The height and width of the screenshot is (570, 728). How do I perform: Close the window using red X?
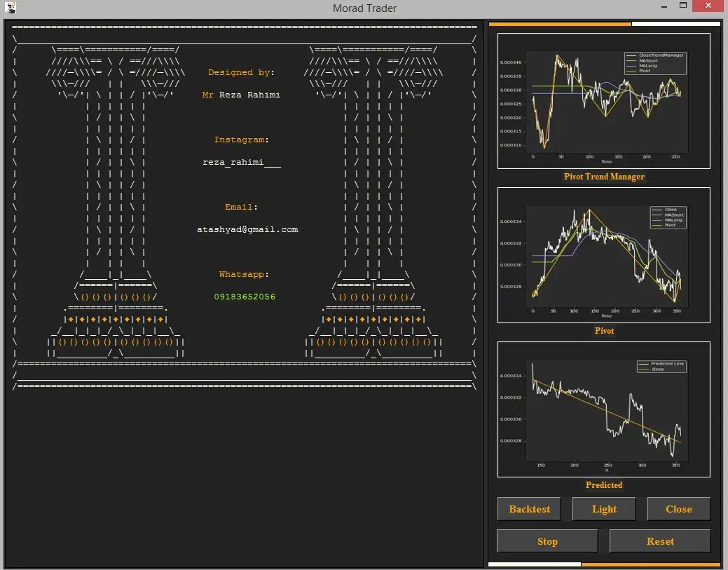710,7
